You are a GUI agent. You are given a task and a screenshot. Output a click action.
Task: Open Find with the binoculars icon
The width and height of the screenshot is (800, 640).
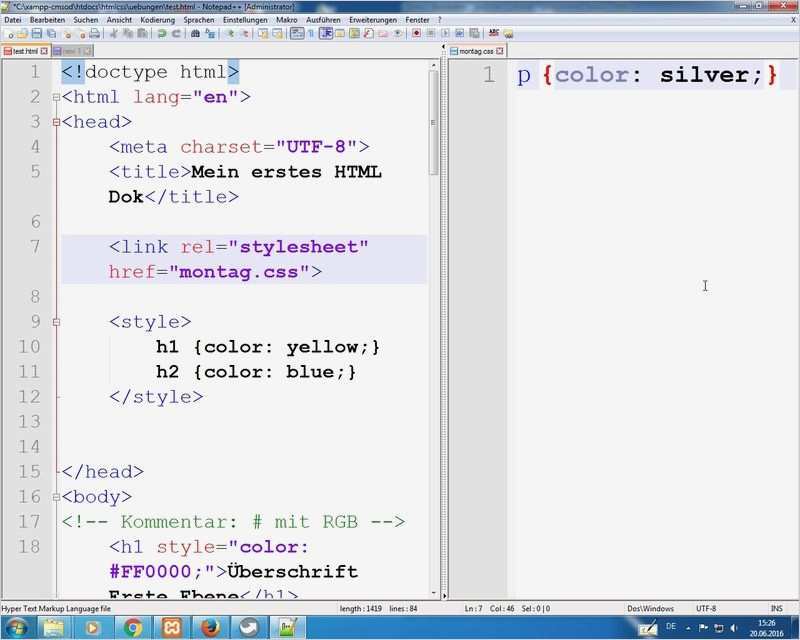pos(196,34)
